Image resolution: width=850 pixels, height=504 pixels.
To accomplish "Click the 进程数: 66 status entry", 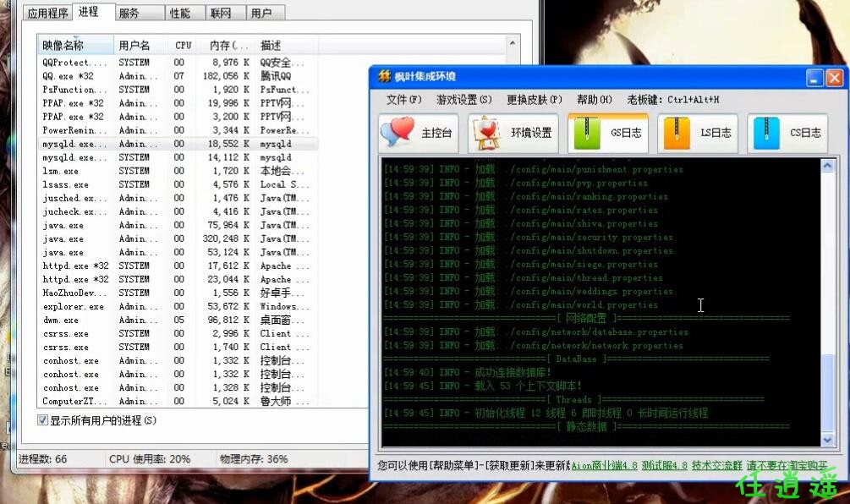I will pos(43,459).
